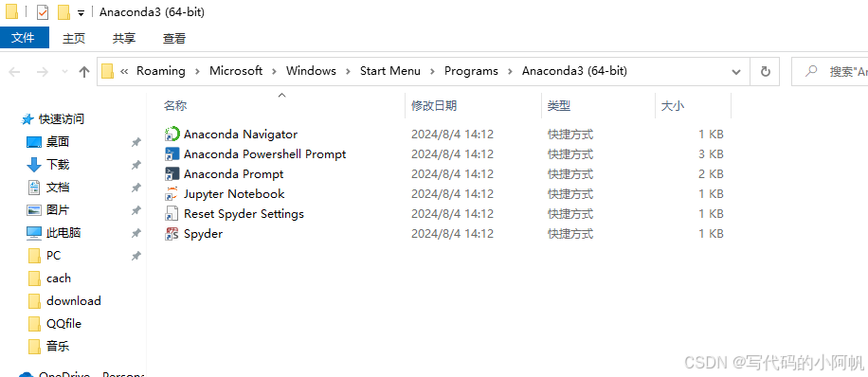Click the refresh icon beside address bar
Screen dimensions: 868x377
point(765,71)
